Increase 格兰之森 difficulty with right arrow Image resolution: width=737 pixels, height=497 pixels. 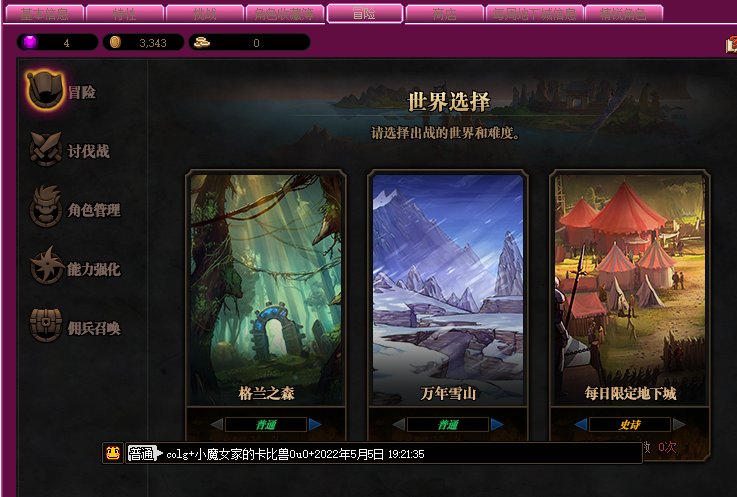tap(314, 425)
